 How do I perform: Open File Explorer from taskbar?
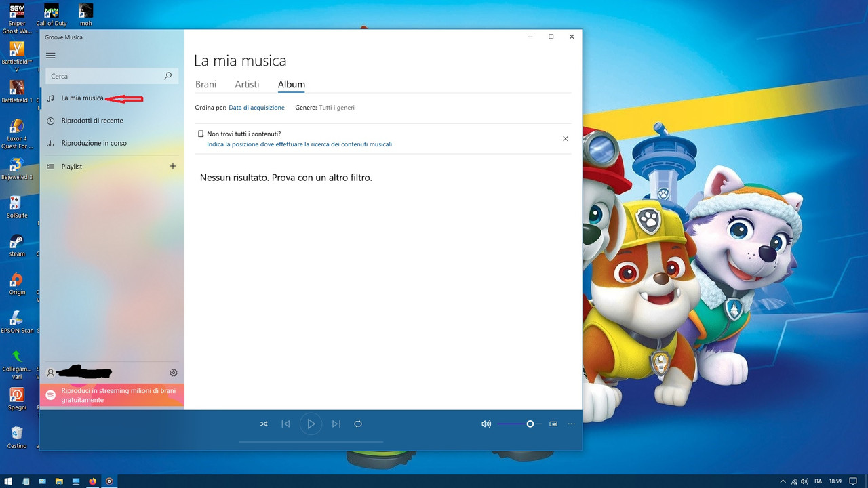coord(59,481)
